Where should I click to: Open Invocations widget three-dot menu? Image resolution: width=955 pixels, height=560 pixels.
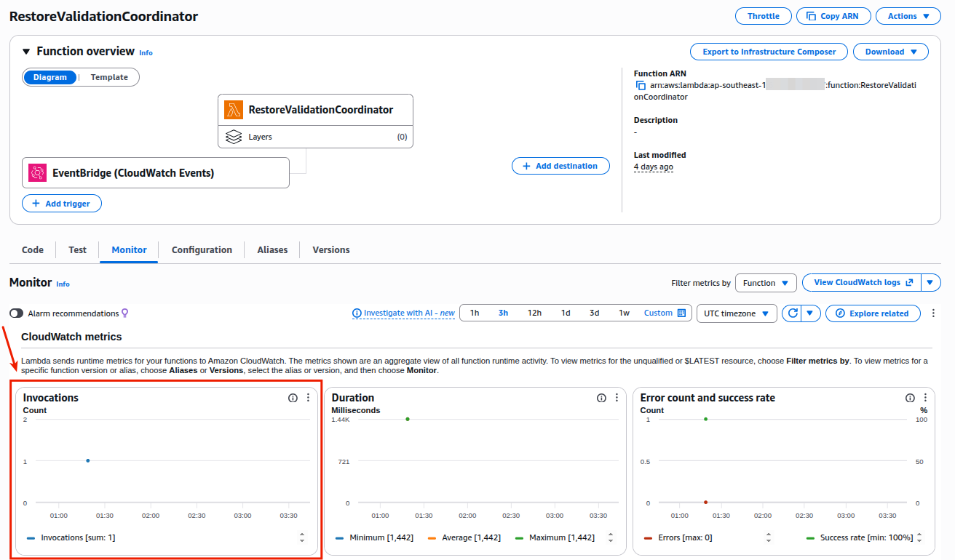point(308,398)
